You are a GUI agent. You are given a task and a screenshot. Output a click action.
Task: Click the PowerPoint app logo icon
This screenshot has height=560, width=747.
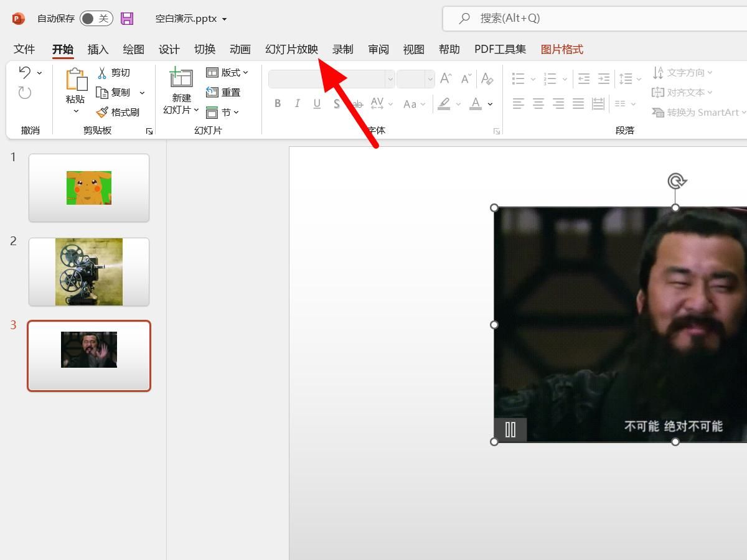[19, 19]
